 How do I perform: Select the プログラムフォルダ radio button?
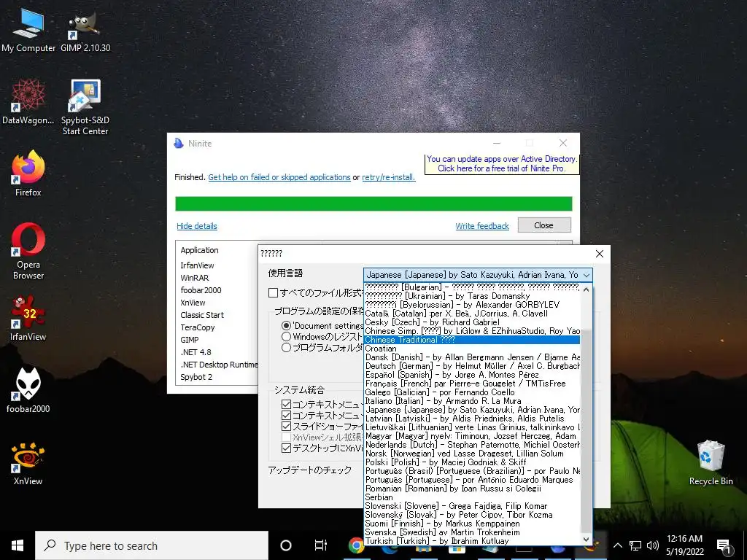(286, 348)
